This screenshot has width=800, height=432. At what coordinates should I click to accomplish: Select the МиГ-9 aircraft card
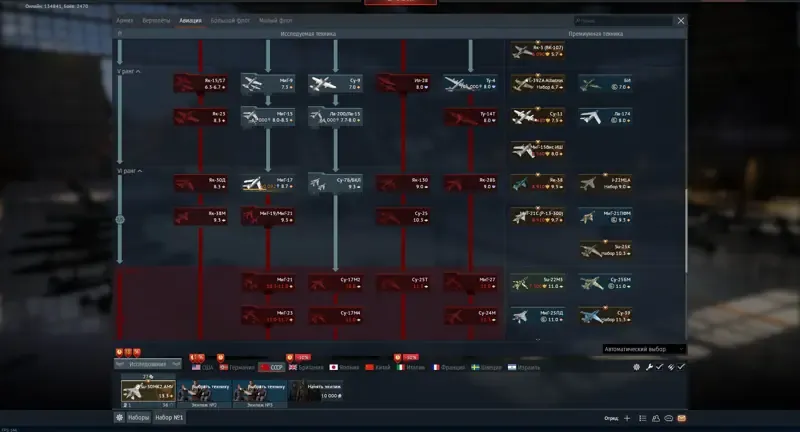tap(268, 84)
